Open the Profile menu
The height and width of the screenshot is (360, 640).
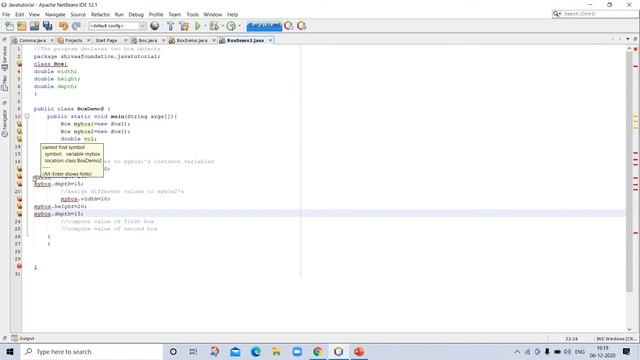coord(156,14)
